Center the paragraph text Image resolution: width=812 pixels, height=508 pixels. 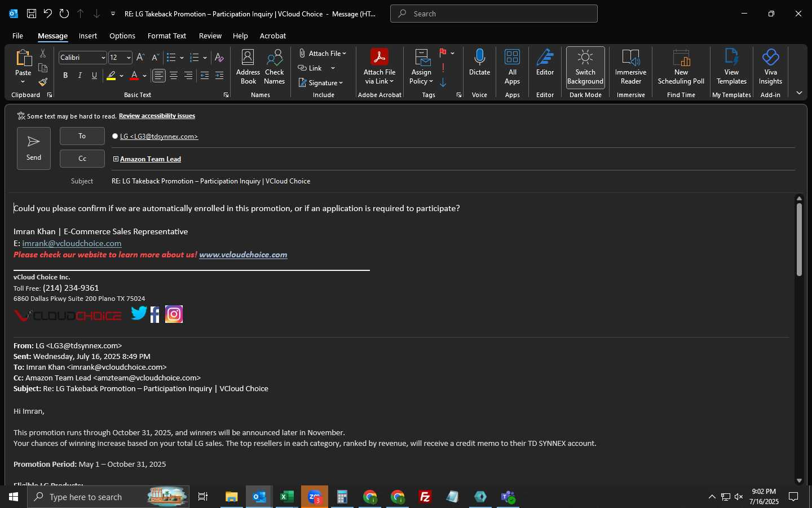pyautogui.click(x=174, y=76)
